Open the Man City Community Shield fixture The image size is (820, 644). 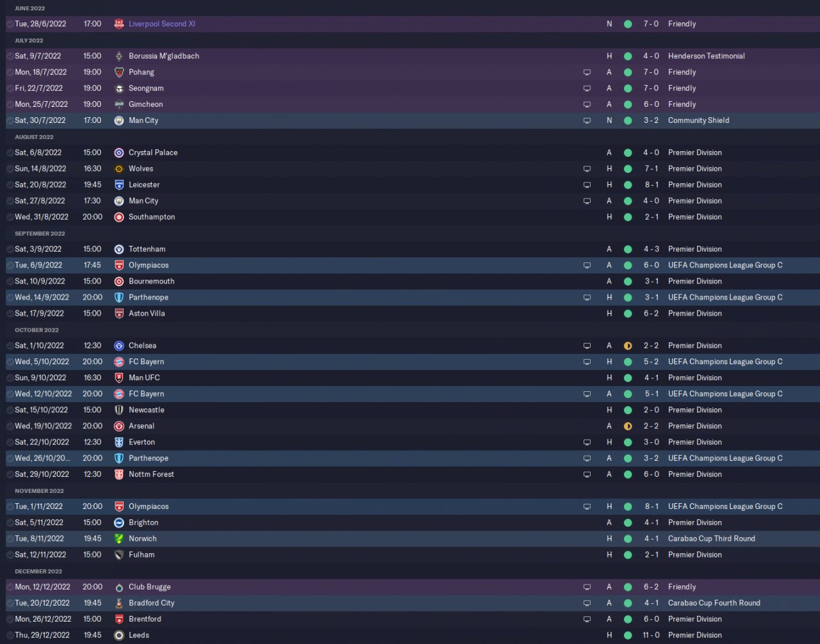click(x=410, y=120)
